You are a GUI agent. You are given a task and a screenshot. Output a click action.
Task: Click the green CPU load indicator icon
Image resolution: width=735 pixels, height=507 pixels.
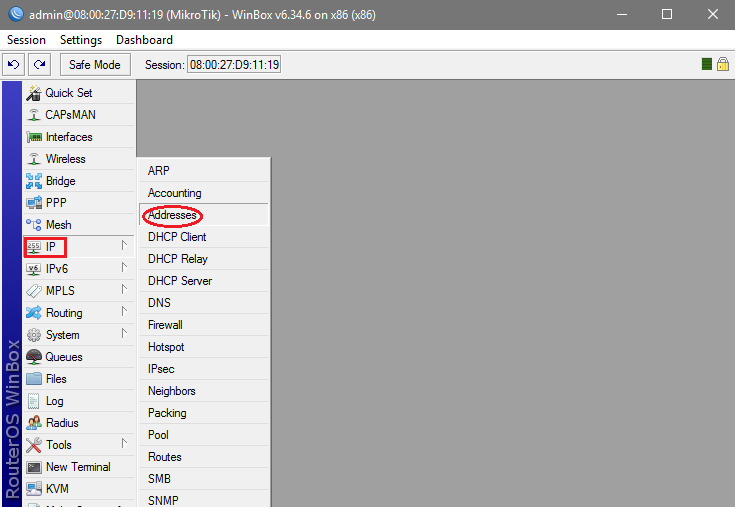click(707, 64)
